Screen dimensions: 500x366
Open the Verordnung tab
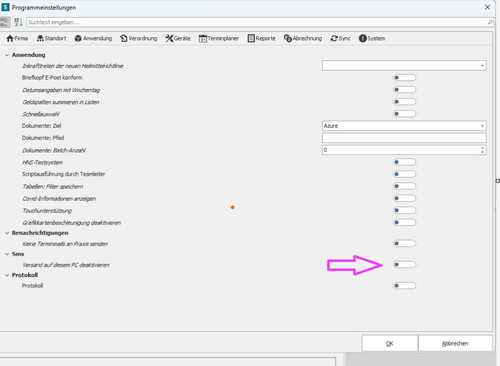pyautogui.click(x=139, y=38)
